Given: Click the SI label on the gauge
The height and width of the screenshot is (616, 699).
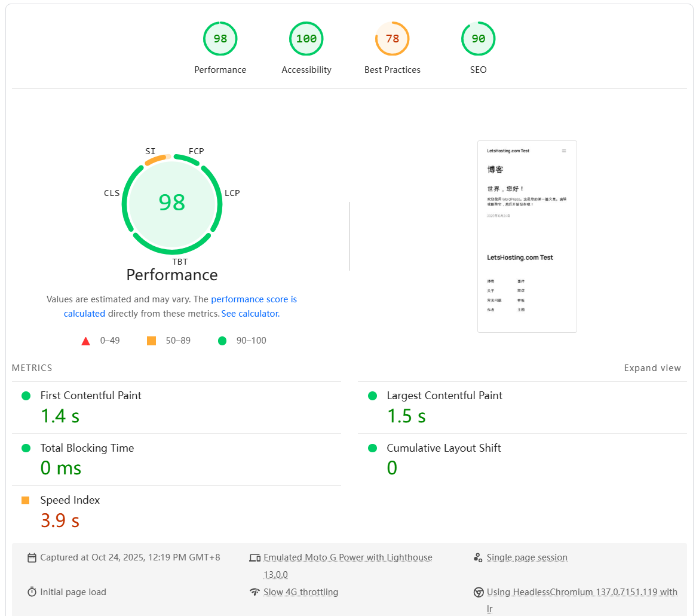Looking at the screenshot, I should click(x=150, y=151).
